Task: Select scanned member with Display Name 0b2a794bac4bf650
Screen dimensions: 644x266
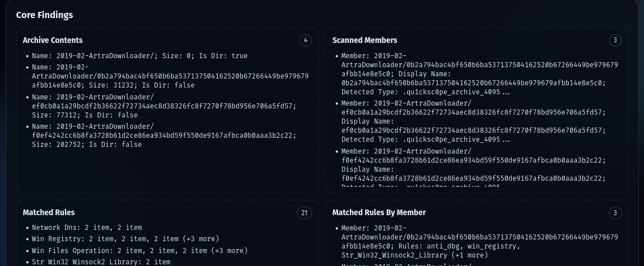Action: (x=479, y=74)
